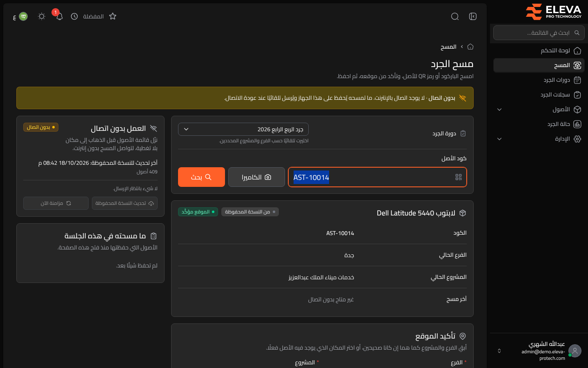
Task: Click the asset code value AST-10014 in details
Action: (340, 233)
